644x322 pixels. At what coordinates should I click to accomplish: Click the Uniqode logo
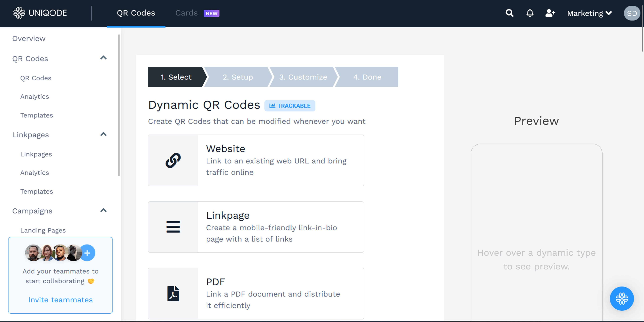click(x=40, y=13)
